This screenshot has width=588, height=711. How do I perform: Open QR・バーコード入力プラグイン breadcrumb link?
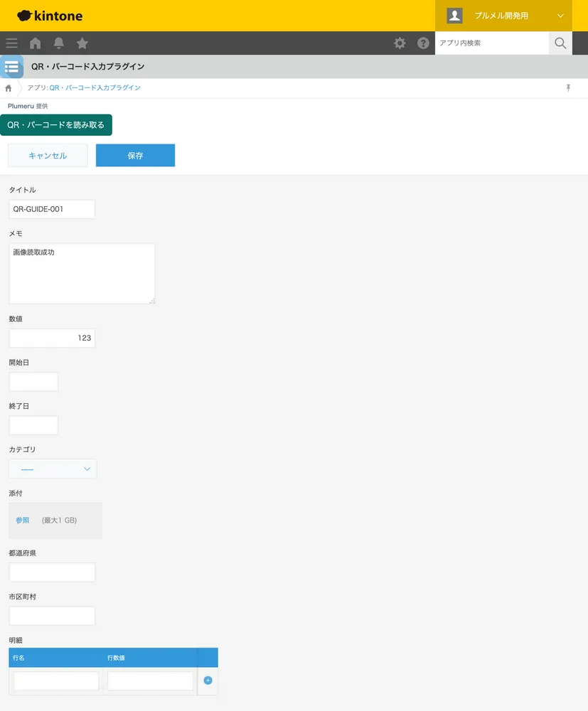coord(95,88)
